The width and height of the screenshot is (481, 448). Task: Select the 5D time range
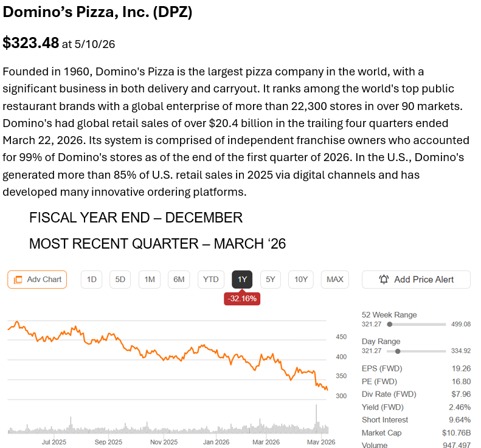(x=120, y=280)
